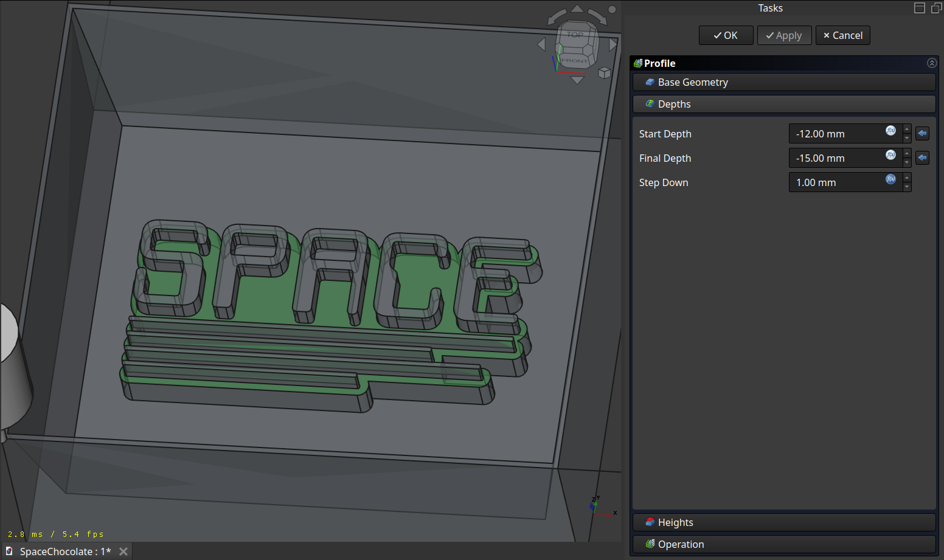Increase Step Down with up arrow

click(907, 178)
